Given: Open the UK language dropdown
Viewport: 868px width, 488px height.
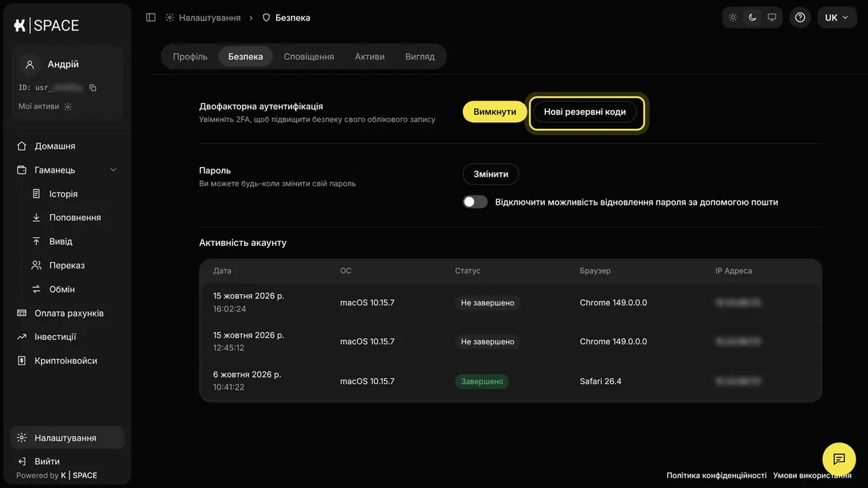Looking at the screenshot, I should [837, 18].
